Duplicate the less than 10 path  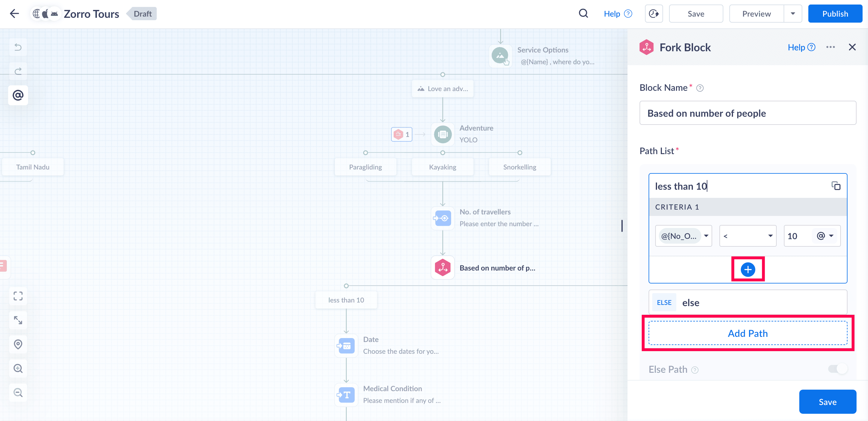836,186
